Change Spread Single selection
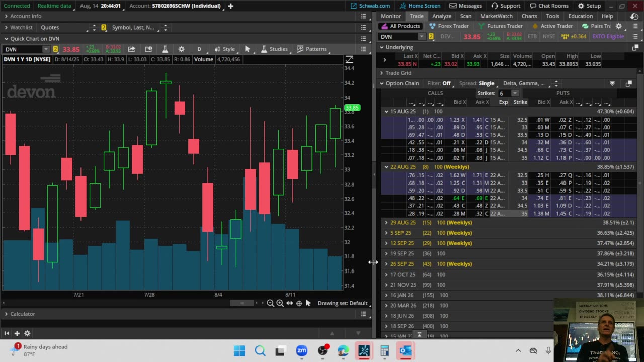 (x=476, y=83)
